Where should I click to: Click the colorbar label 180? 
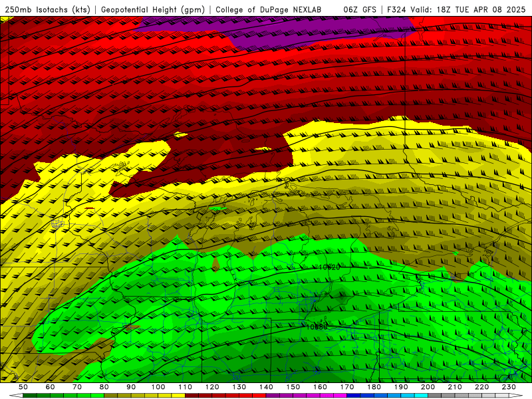click(x=374, y=387)
